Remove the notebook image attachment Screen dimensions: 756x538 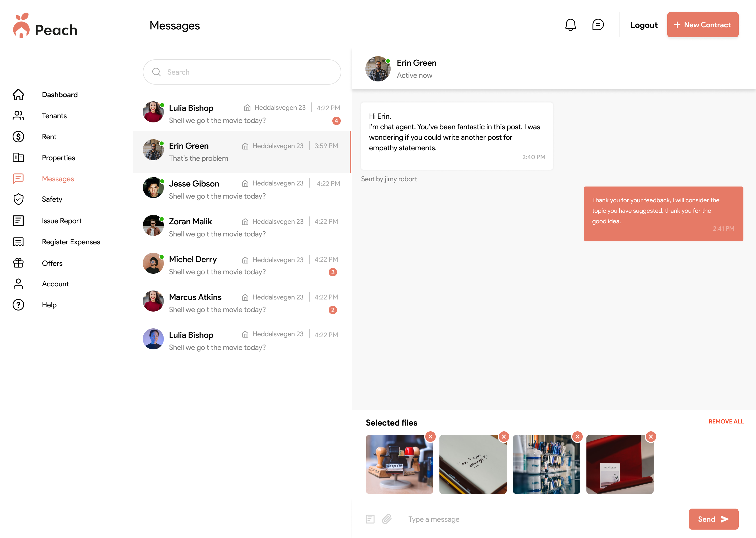click(504, 437)
